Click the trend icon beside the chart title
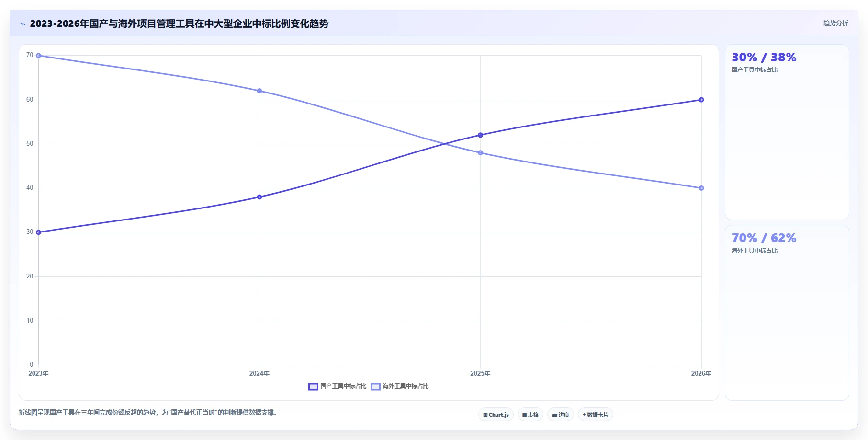Viewport: 868px width, 440px height. pyautogui.click(x=23, y=24)
